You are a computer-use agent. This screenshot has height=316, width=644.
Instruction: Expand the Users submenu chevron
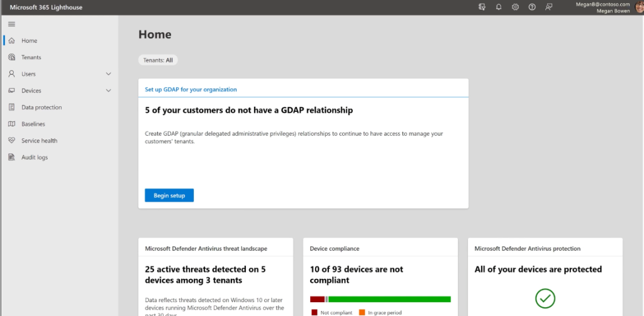(x=108, y=74)
